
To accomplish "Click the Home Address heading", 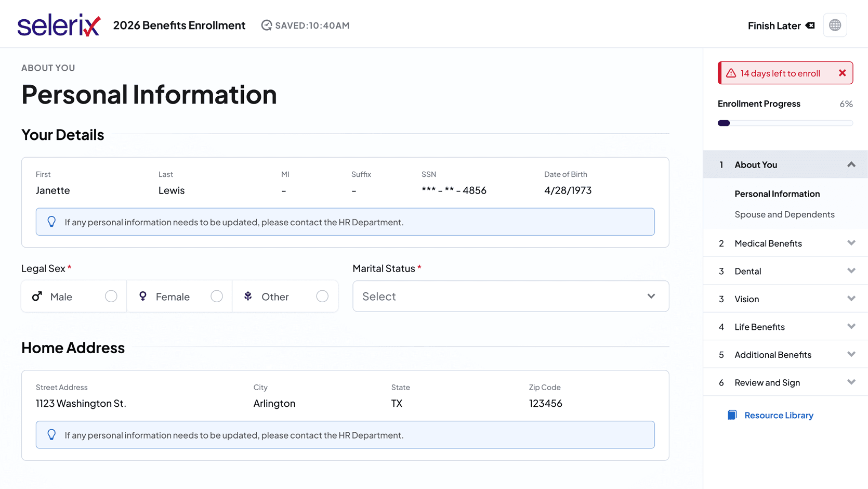I will coord(73,348).
